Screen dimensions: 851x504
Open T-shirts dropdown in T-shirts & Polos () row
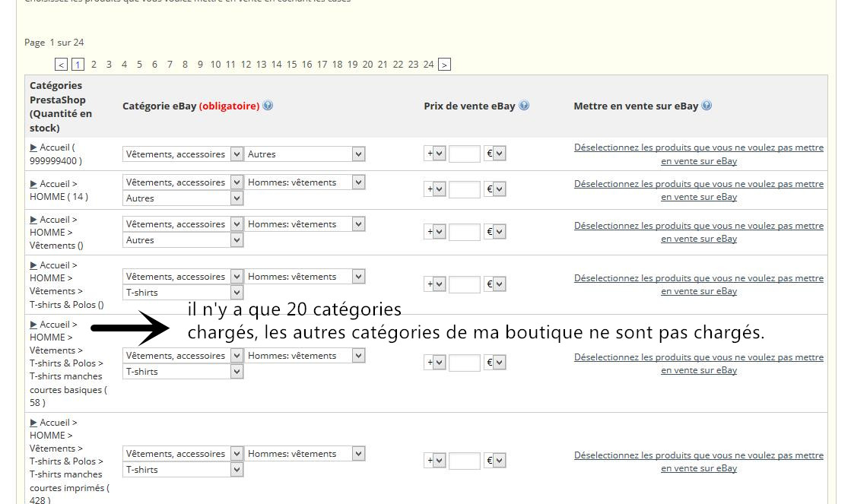click(x=183, y=293)
